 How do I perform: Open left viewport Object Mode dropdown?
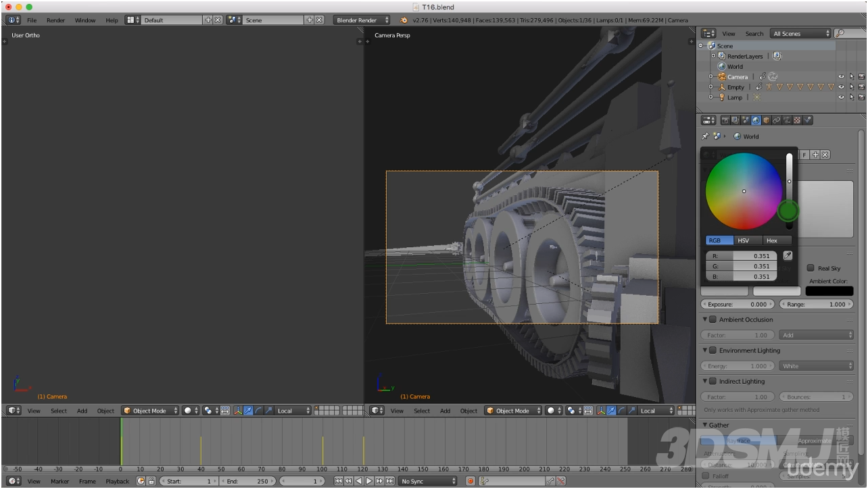[x=150, y=411]
